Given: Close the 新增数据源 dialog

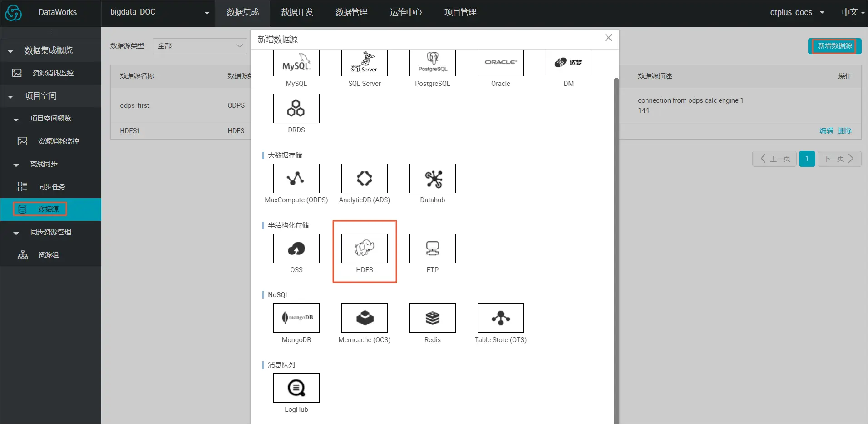Looking at the screenshot, I should point(608,38).
